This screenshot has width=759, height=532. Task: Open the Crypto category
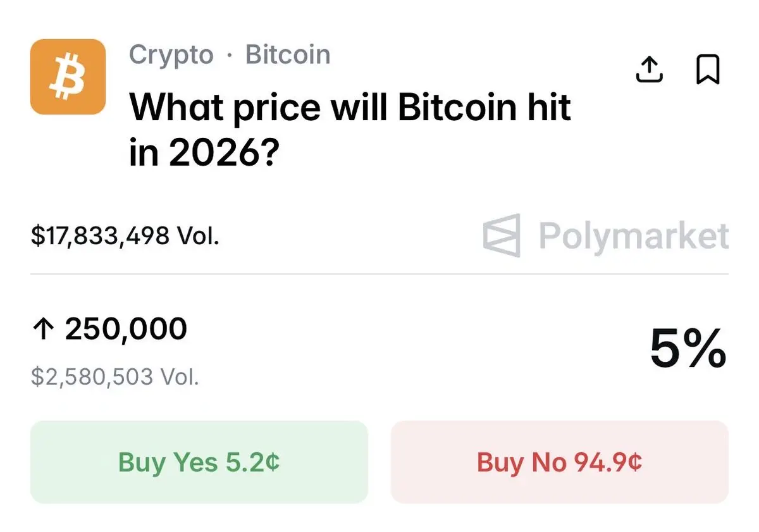pyautogui.click(x=171, y=55)
